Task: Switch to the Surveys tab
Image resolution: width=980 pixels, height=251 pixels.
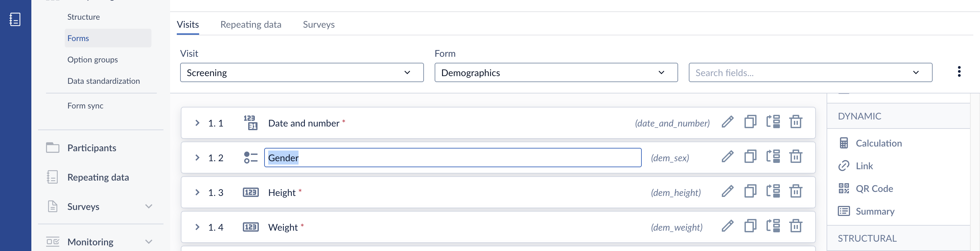Action: 319,24
